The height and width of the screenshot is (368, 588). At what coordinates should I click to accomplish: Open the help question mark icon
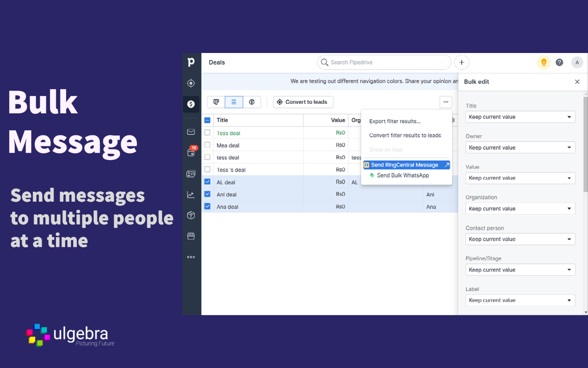click(559, 63)
